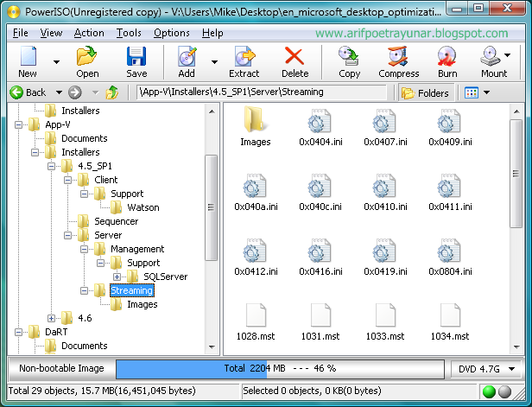Open the DVD 4.7G media dropdown
The width and height of the screenshot is (532, 407).
point(486,369)
